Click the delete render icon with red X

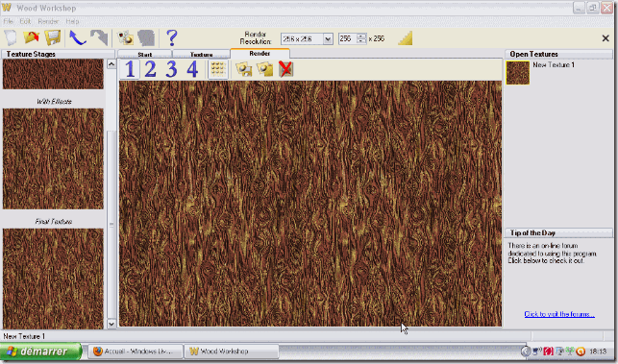[x=285, y=69]
